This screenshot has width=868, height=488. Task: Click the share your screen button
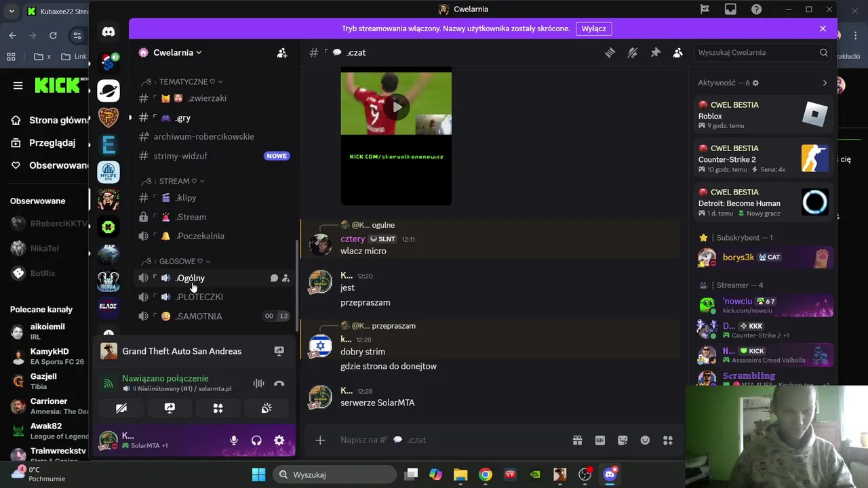[170, 408]
